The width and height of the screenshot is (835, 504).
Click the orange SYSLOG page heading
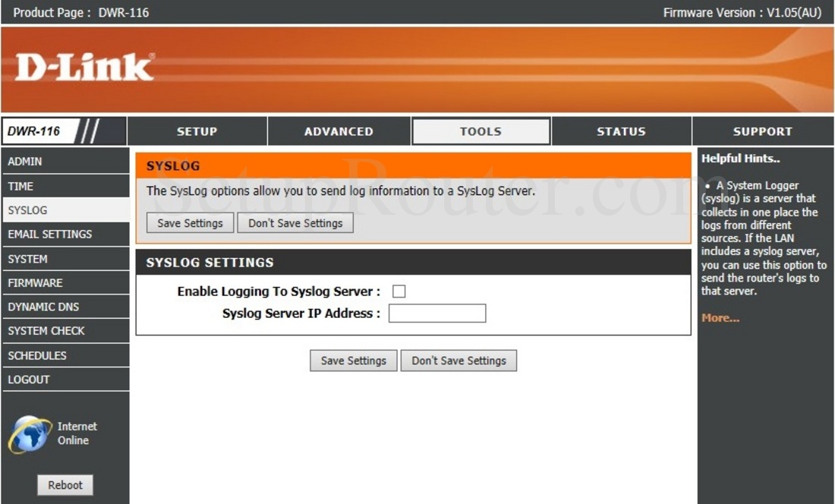coord(413,166)
